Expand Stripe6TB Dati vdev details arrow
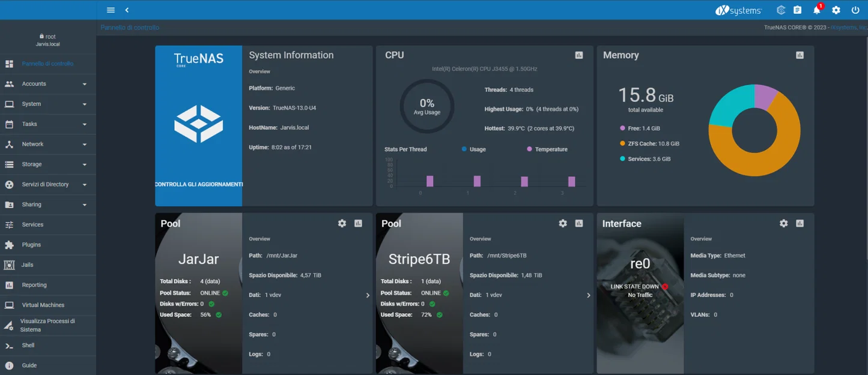868x375 pixels. pos(588,295)
